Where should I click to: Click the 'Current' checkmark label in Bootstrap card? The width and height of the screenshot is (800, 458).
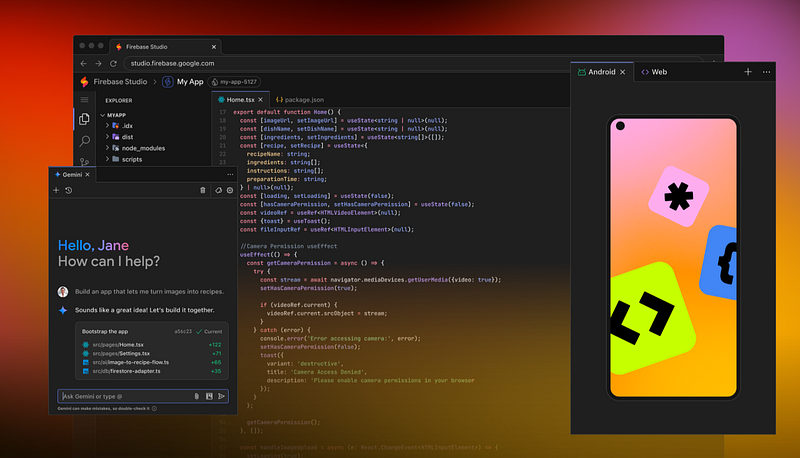click(x=209, y=332)
